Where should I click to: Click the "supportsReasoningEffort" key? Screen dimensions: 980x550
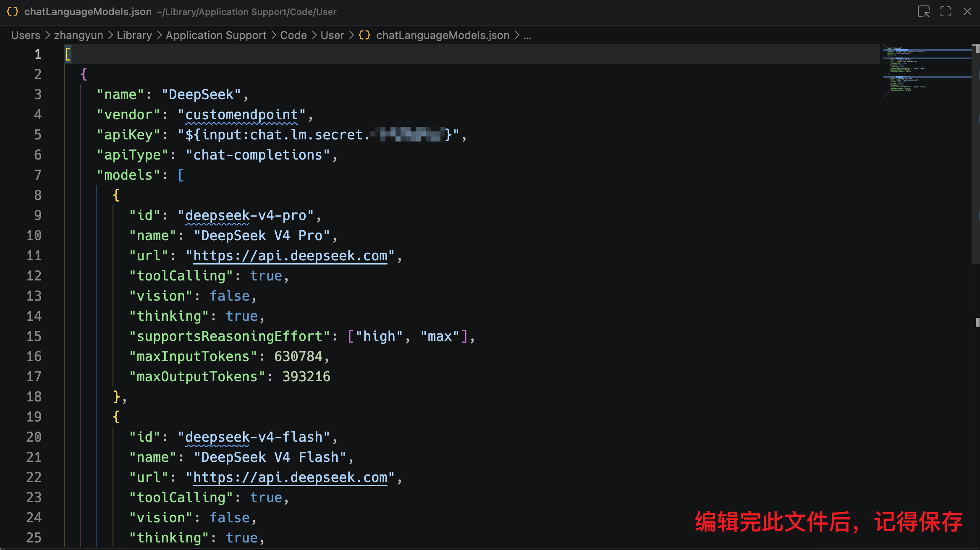[230, 336]
